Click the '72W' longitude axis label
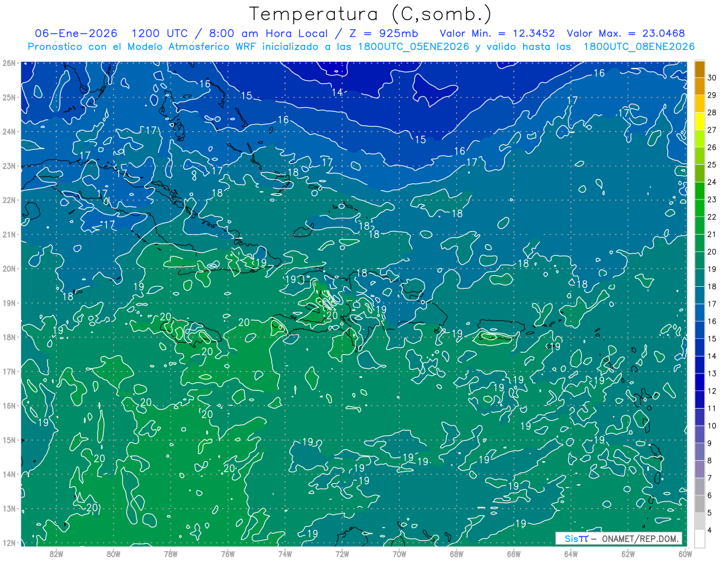 click(x=342, y=554)
